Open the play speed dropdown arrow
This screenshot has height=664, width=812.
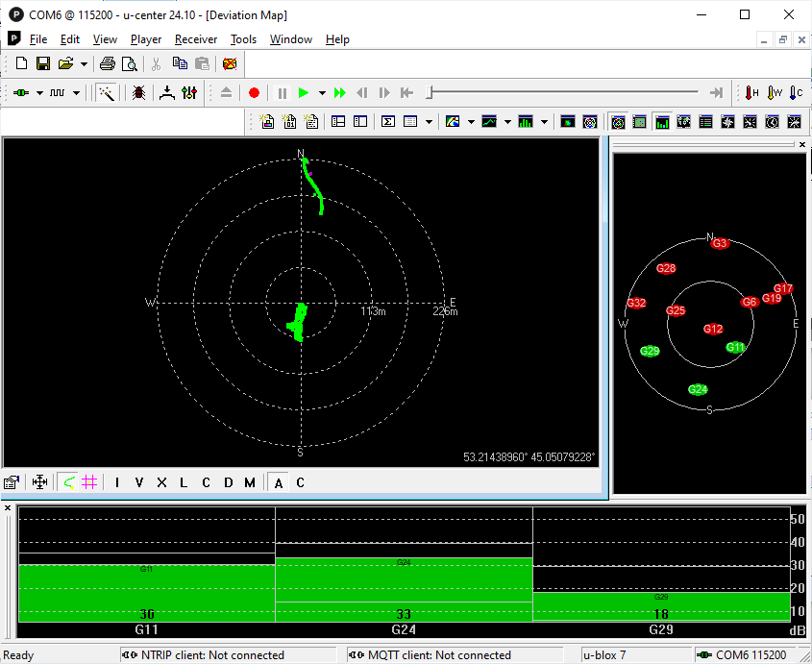(x=322, y=93)
